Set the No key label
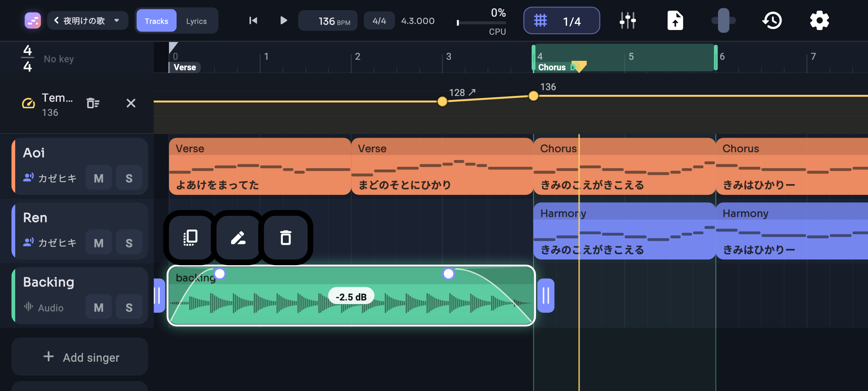 coord(59,59)
